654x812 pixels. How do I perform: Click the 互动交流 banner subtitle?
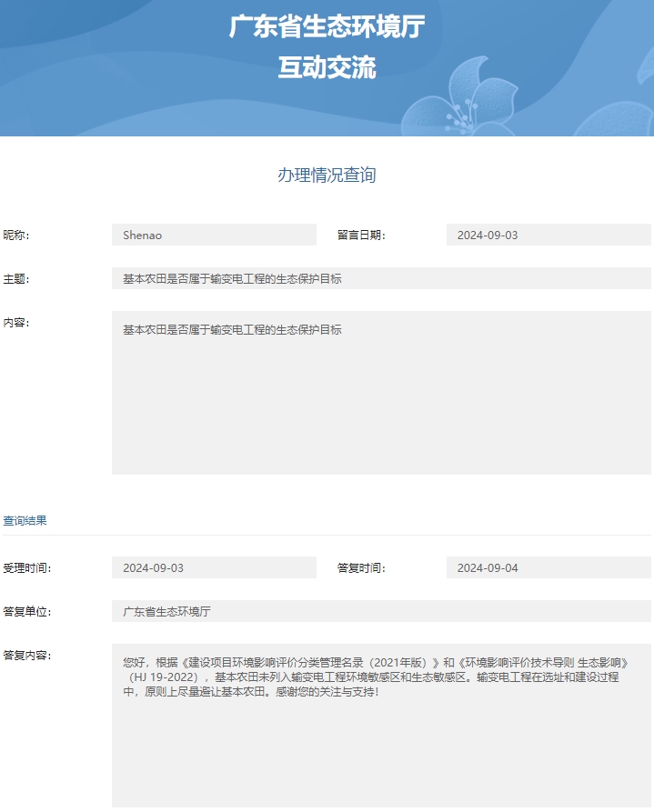[327, 67]
